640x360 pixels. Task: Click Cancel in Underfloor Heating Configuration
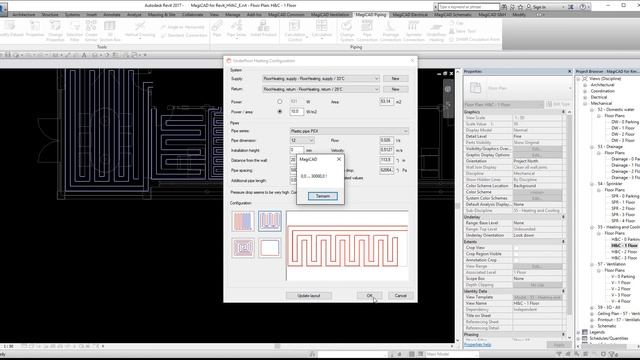tap(400, 296)
